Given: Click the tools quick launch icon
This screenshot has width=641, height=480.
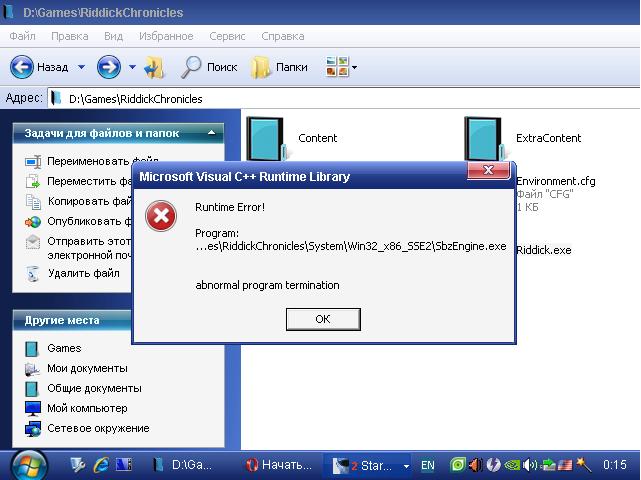Looking at the screenshot, I should pos(77,465).
